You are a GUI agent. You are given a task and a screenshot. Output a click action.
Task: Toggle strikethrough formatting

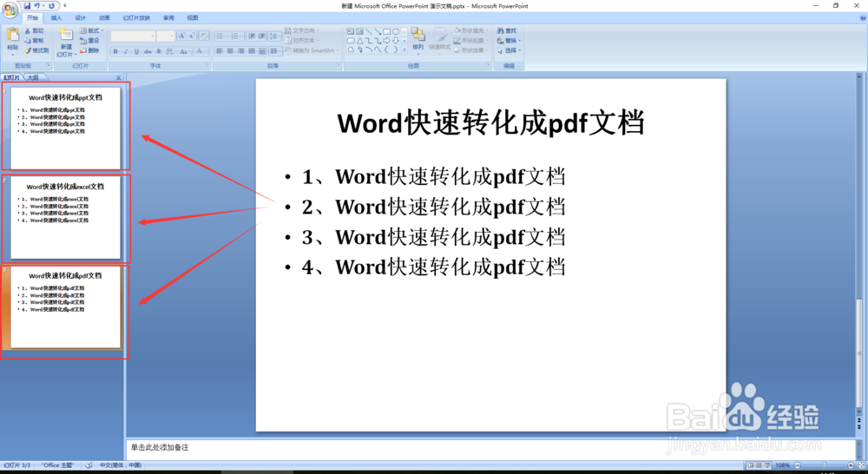pyautogui.click(x=148, y=51)
